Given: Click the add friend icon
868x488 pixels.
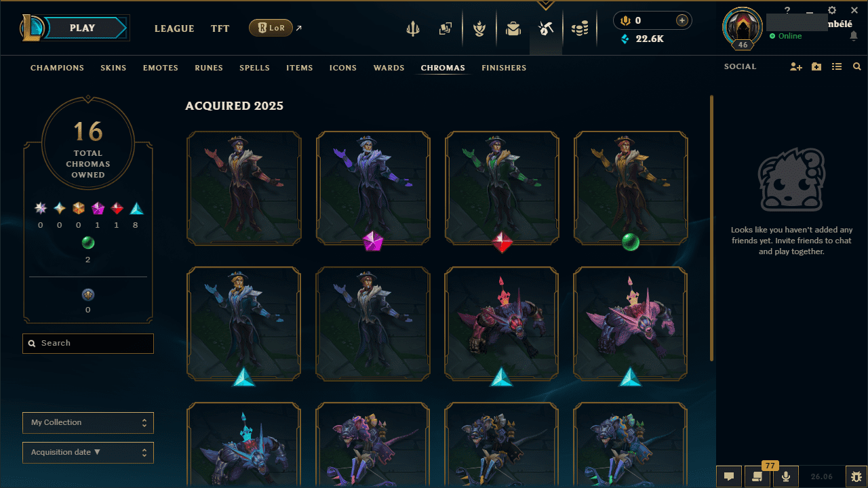Looking at the screenshot, I should (796, 67).
